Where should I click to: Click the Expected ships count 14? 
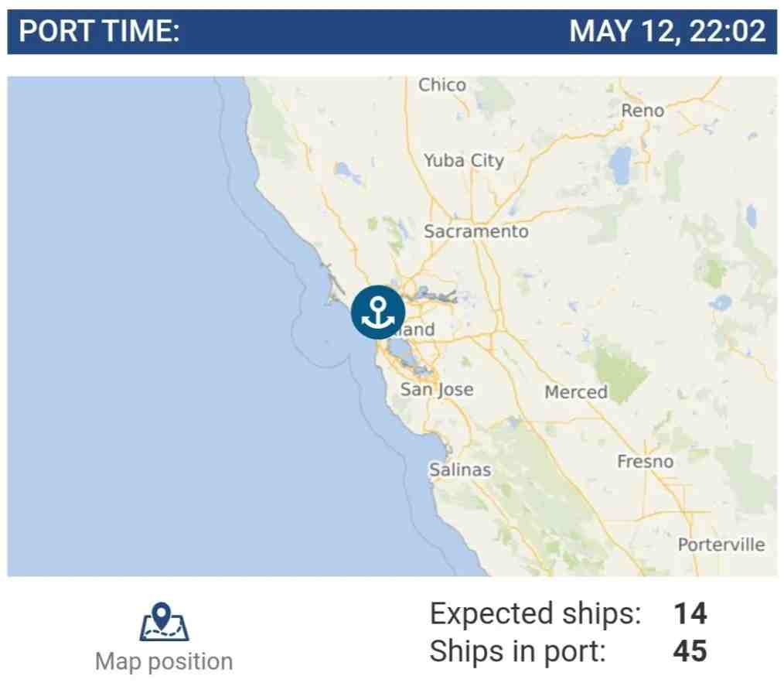pyautogui.click(x=690, y=613)
